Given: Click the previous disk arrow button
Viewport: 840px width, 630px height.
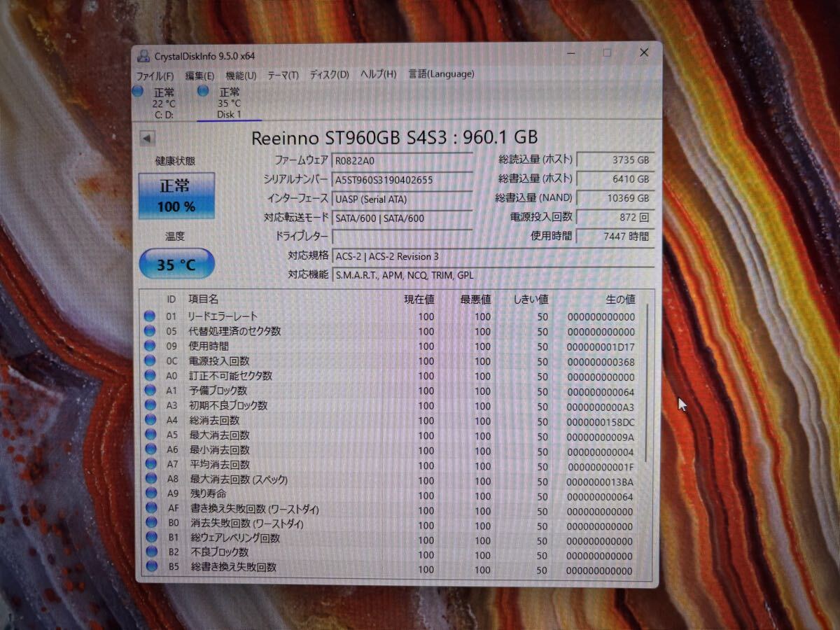Looking at the screenshot, I should click(x=146, y=139).
